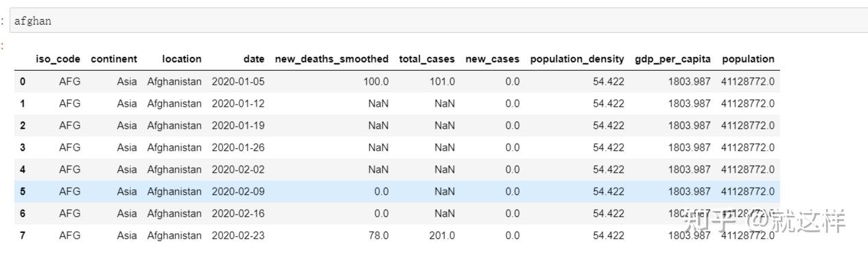
Task: Select row index 3
Action: tap(23, 148)
